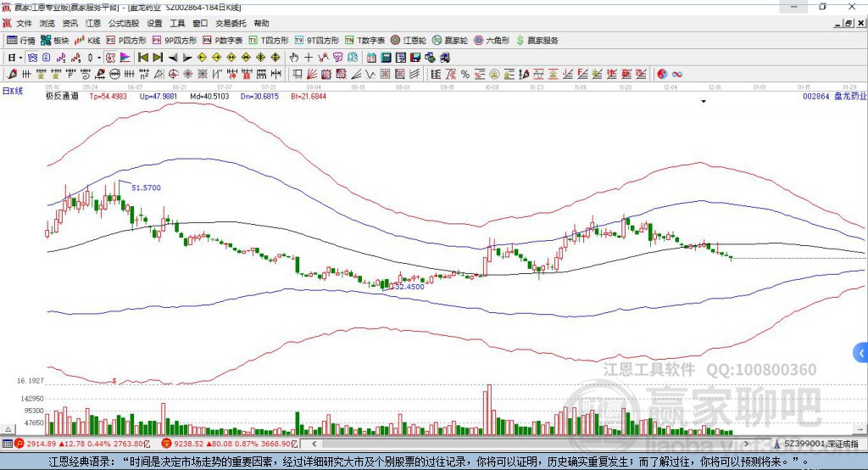Open the P四方形 tool
The height and width of the screenshot is (470, 868).
coord(126,41)
